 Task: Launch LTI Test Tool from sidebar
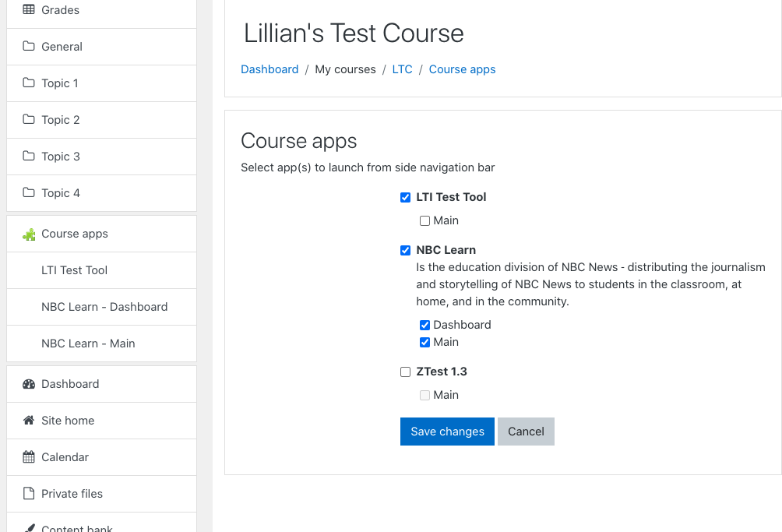pyautogui.click(x=102, y=270)
